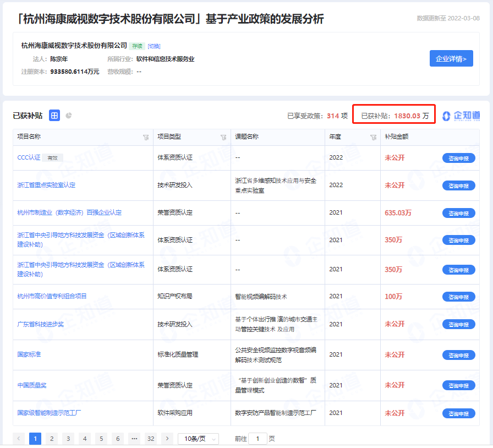Open 杭州市高价值专利组合项目 link
Screen dimensions: 493x448
(x=52, y=296)
